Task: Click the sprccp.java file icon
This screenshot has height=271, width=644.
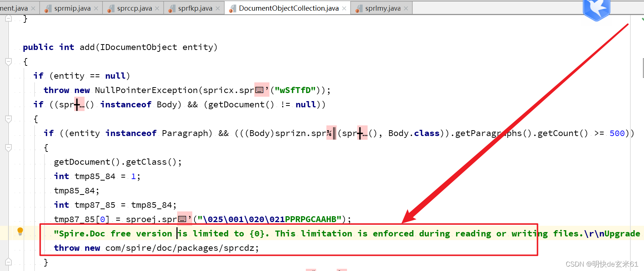Action: click(111, 9)
